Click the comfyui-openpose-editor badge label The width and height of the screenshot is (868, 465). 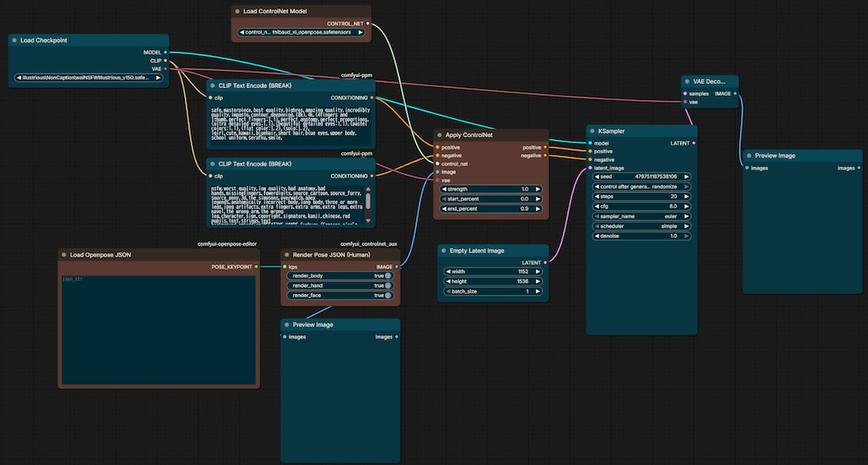pyautogui.click(x=227, y=244)
